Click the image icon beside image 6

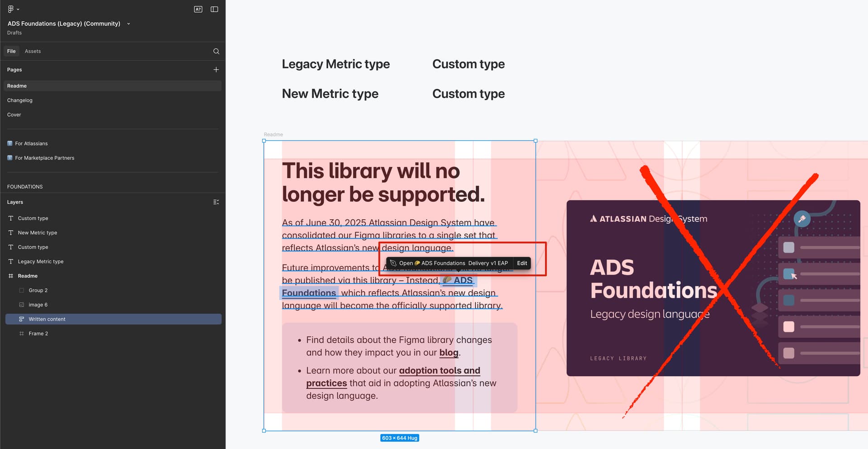(22, 305)
